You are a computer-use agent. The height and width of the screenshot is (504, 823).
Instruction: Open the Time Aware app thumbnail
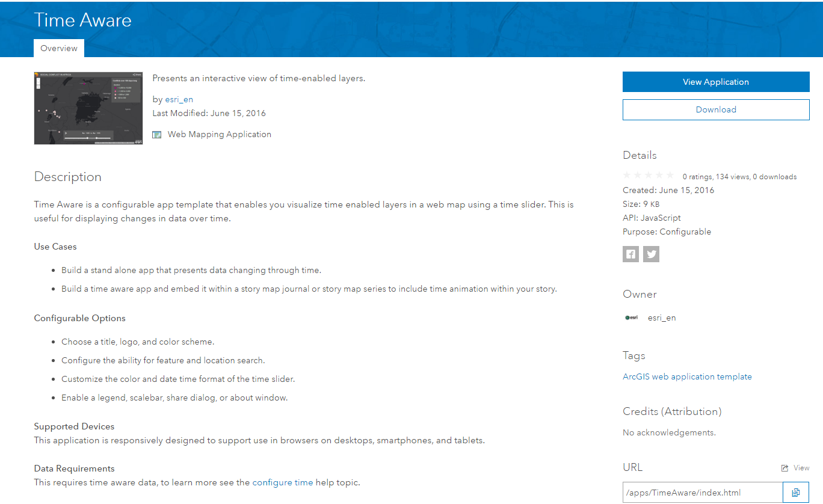(88, 108)
